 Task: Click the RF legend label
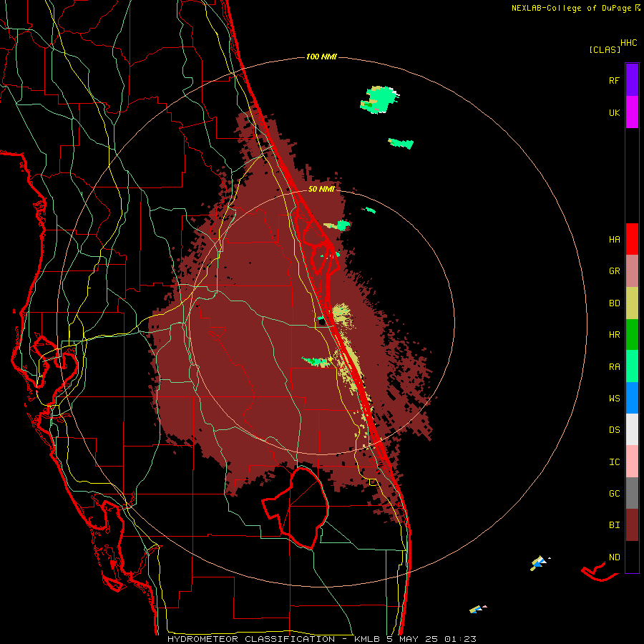coord(614,80)
